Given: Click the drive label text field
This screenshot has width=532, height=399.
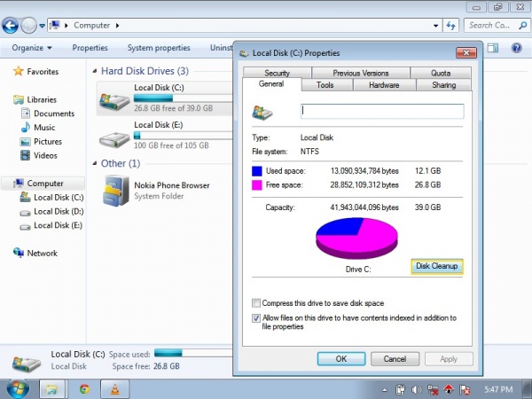Looking at the screenshot, I should pyautogui.click(x=382, y=111).
